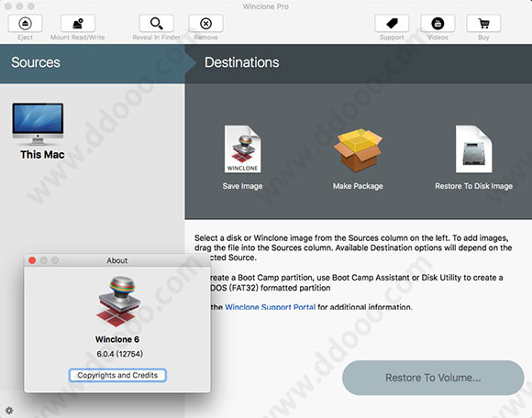This screenshot has height=418, width=532.
Task: Click the Reveal In Finder magnifier icon
Action: click(x=157, y=24)
